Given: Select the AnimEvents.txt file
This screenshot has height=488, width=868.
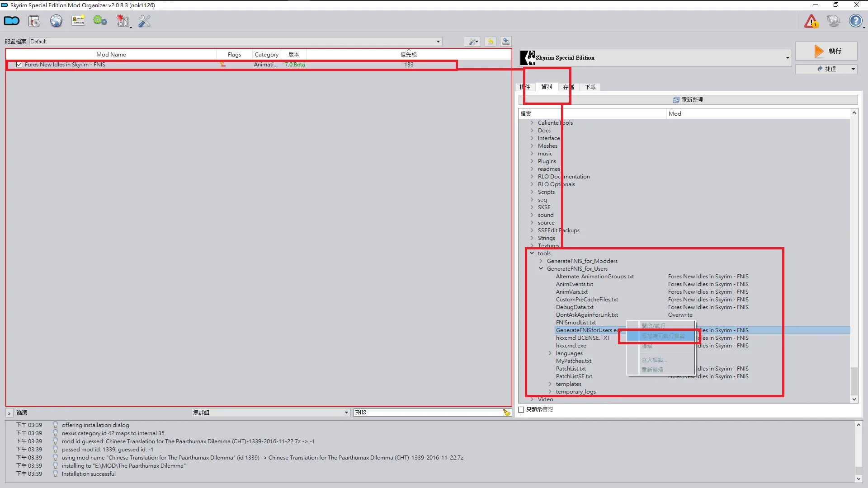Looking at the screenshot, I should coord(575,284).
